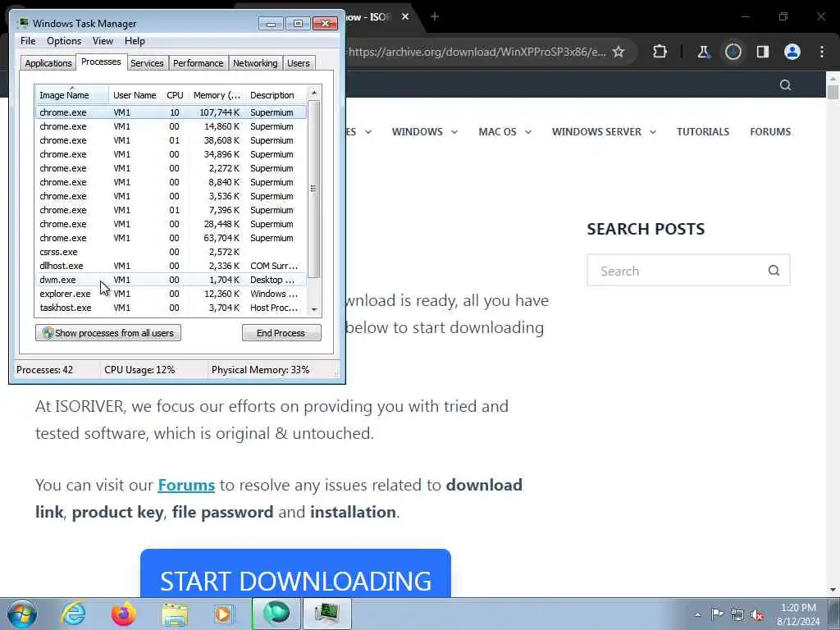Open the browser Extensions puzzle icon
840x630 pixels.
[x=660, y=52]
